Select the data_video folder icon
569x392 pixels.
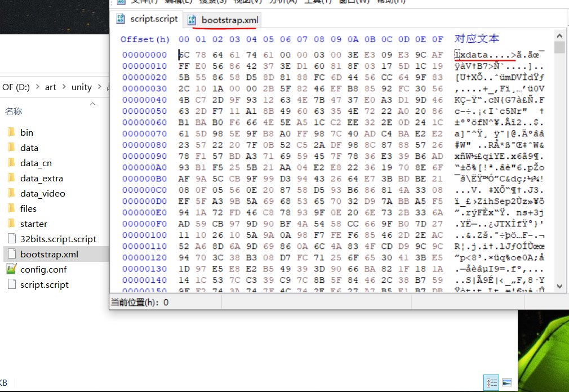[11, 193]
